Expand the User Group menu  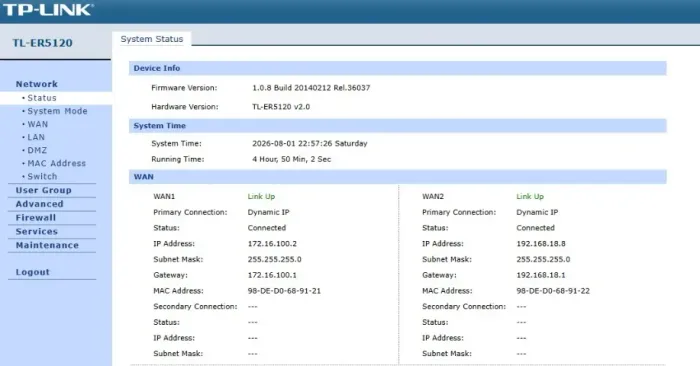coord(43,190)
